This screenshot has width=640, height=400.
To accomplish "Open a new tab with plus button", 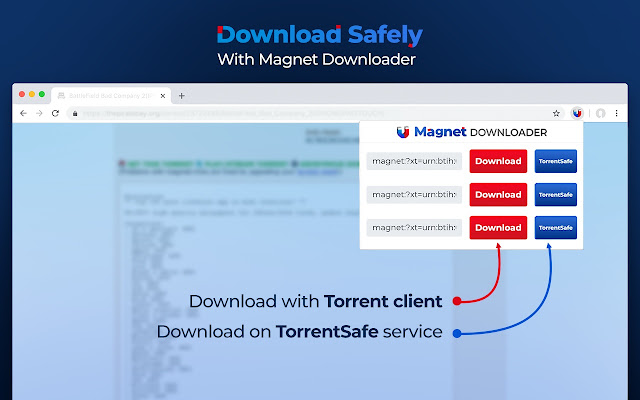I will tap(182, 96).
